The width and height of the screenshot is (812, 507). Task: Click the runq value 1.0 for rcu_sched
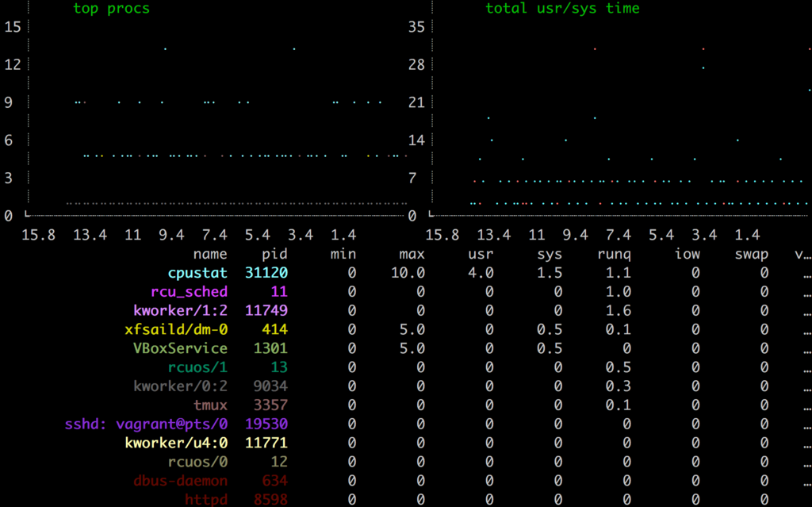point(619,292)
